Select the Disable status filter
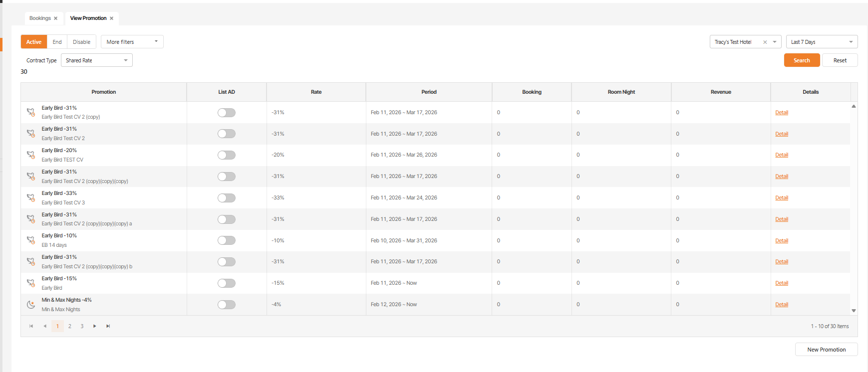Screen dimensions: 868x372 point(81,42)
